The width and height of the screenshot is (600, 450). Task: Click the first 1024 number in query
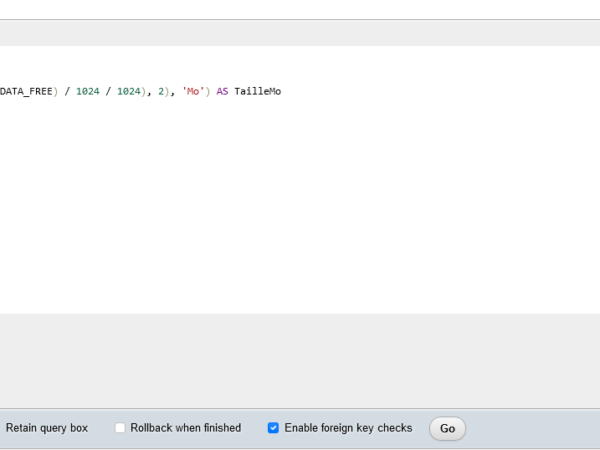tap(87, 92)
